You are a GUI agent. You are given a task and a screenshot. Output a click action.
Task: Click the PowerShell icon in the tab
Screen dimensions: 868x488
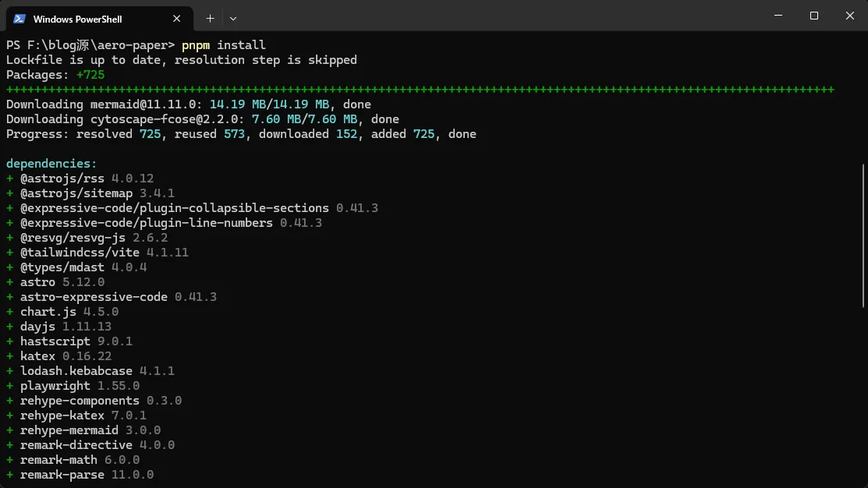(19, 19)
